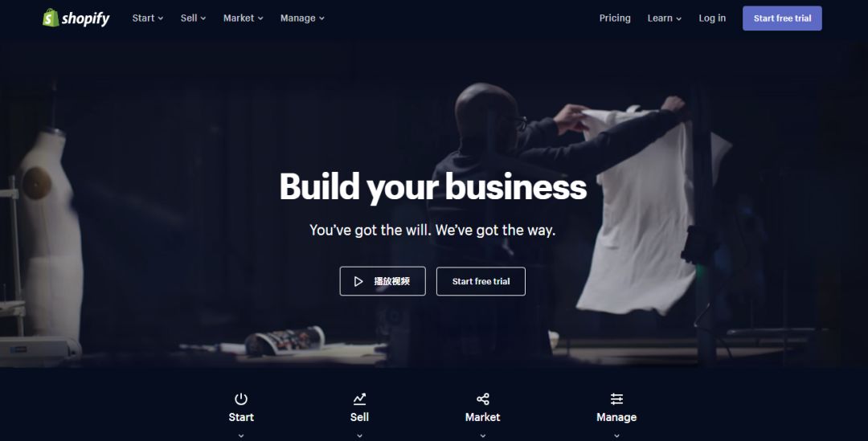
Task: Open the Learn dropdown menu
Action: point(665,18)
